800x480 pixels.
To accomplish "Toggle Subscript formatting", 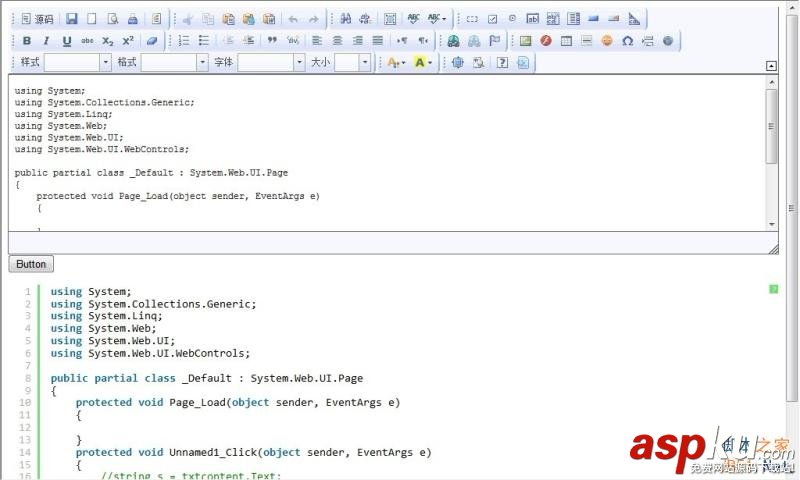I will (108, 41).
